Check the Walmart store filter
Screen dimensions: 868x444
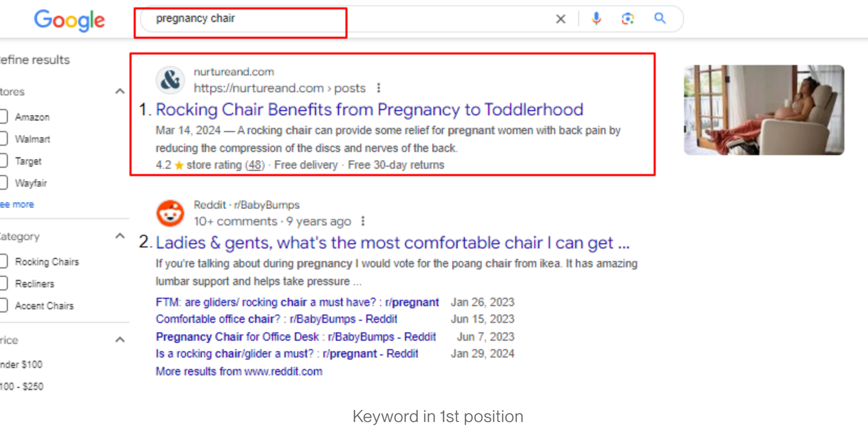tap(3, 138)
